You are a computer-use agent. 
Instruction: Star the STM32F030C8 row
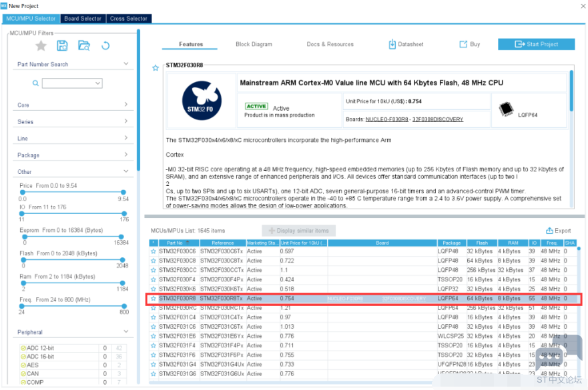153,261
